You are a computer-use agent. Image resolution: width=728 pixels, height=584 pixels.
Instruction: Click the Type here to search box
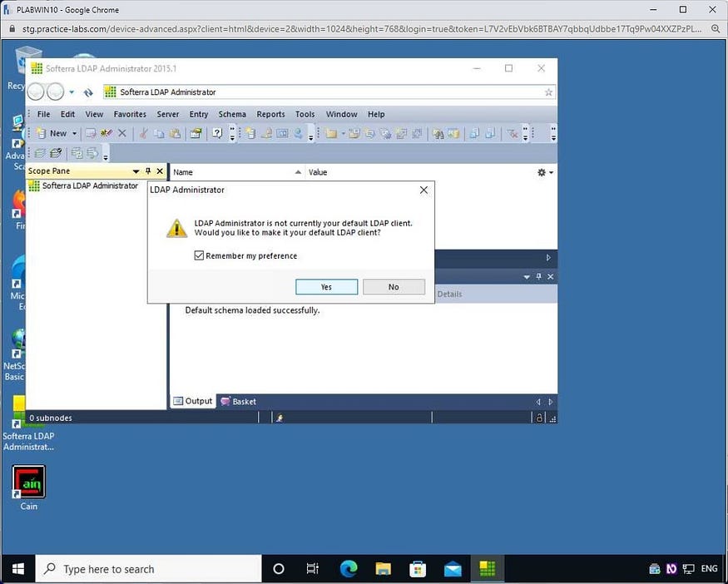[x=149, y=569]
